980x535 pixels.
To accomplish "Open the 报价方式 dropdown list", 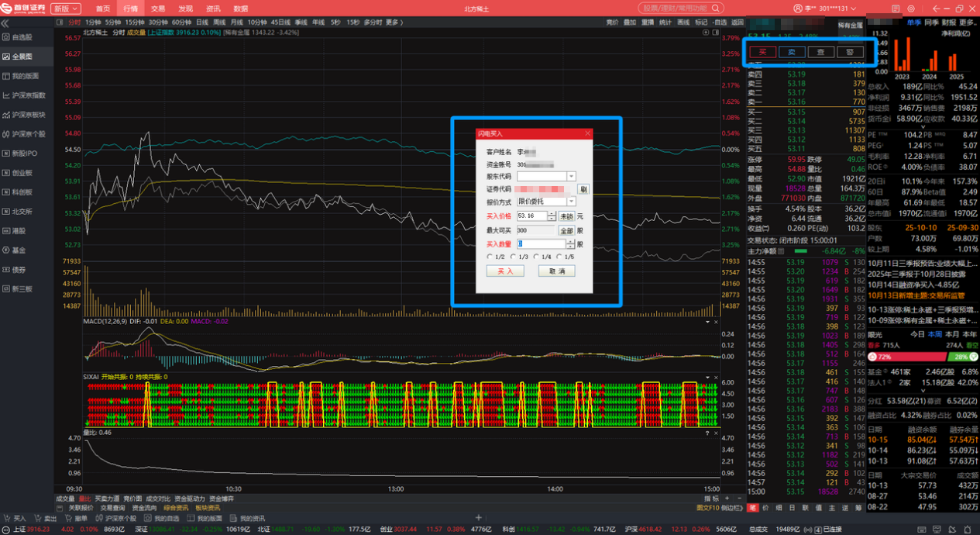I will pos(572,202).
